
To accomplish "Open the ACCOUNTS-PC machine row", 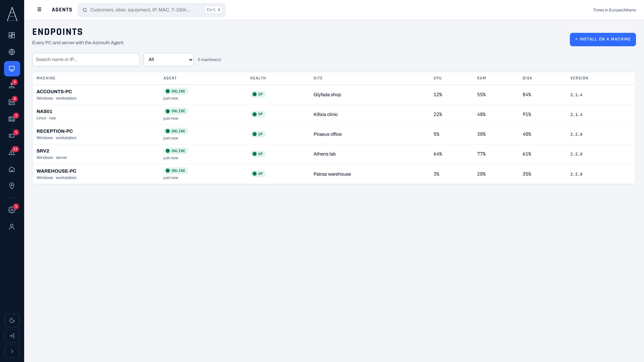I will 334,95.
